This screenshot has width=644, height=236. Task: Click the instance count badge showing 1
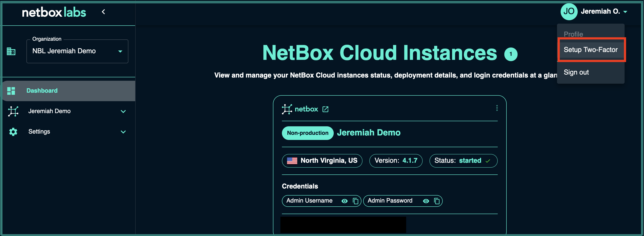[511, 54]
